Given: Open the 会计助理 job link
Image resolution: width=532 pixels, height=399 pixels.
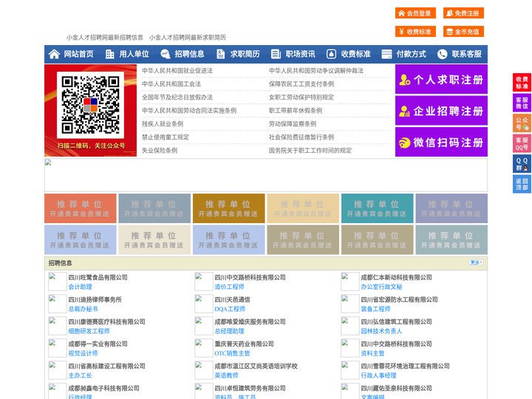Looking at the screenshot, I should [80, 287].
